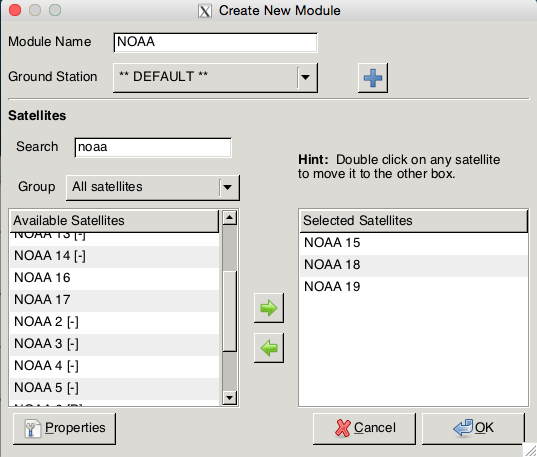
Task: Remove satellite with left green arrow
Action: point(269,348)
